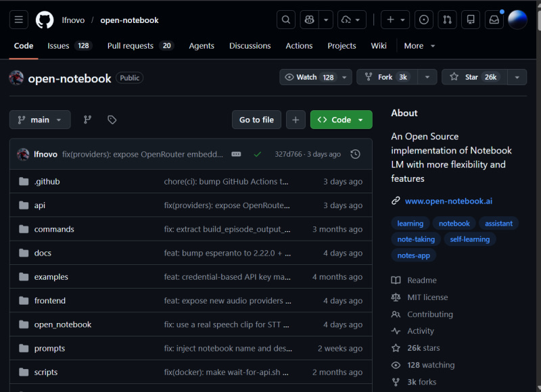This screenshot has width=541, height=392.
Task: Open the main branch selector
Action: (40, 120)
